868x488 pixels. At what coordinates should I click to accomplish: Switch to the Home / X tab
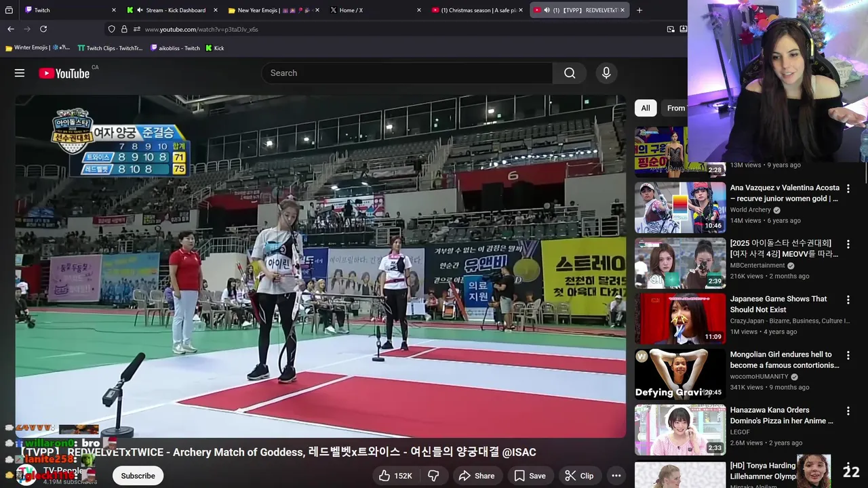click(x=375, y=10)
